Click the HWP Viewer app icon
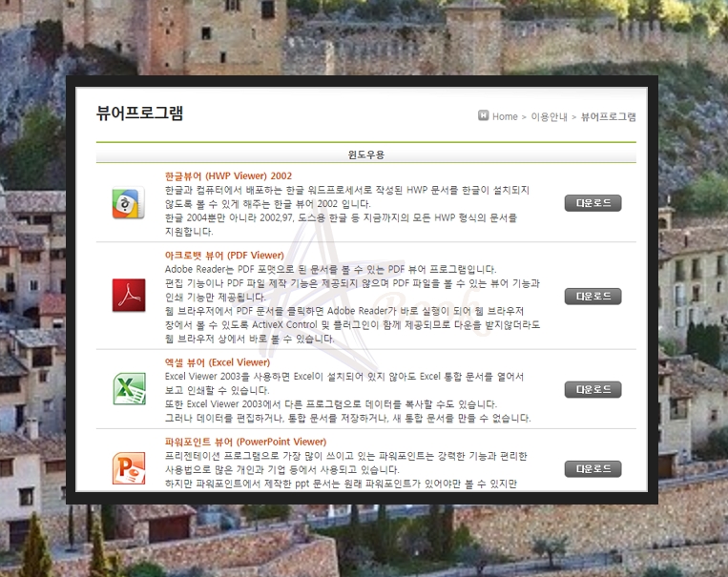Screen dimensions: 728x577 [x=129, y=203]
